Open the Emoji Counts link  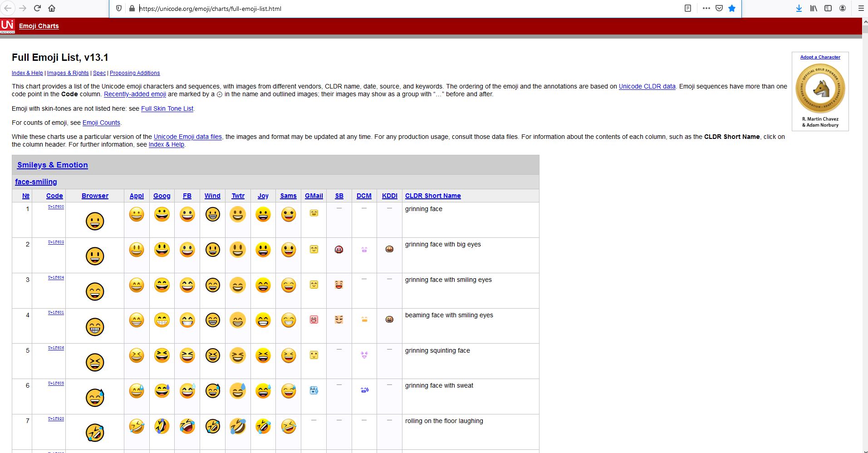tap(101, 123)
